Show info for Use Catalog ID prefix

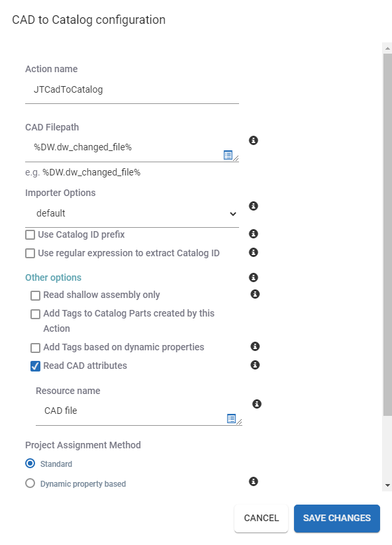point(254,234)
